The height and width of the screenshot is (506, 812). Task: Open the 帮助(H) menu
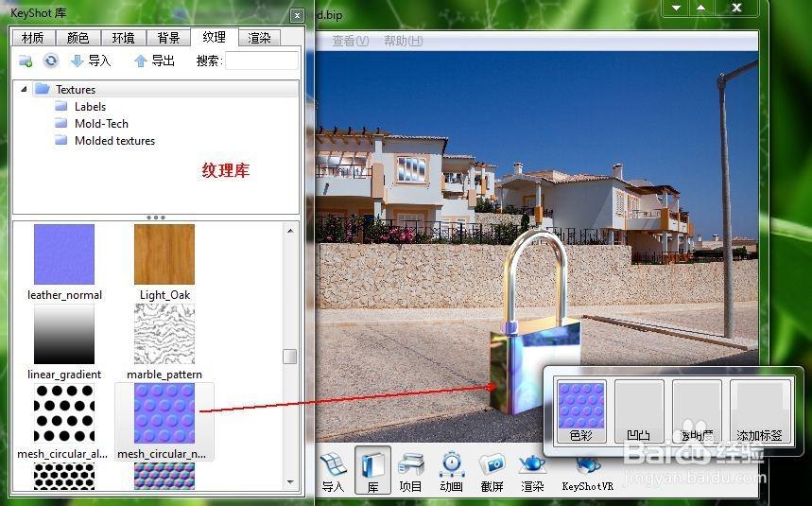[403, 41]
